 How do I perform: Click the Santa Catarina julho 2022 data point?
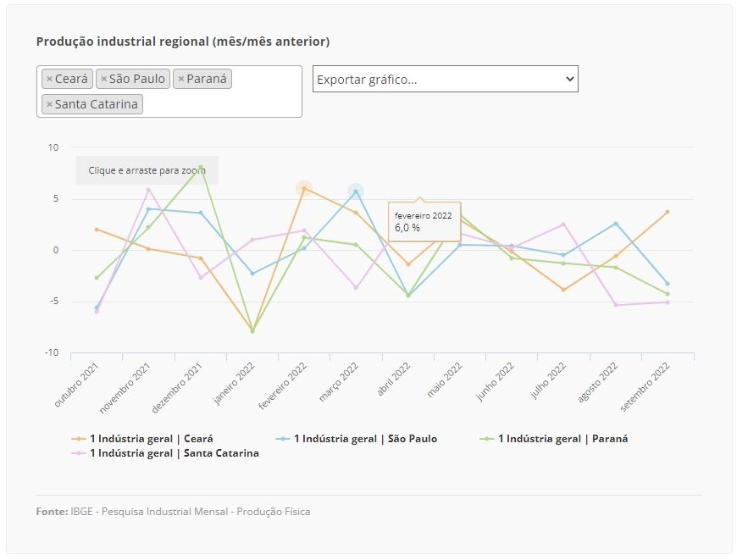click(x=563, y=225)
